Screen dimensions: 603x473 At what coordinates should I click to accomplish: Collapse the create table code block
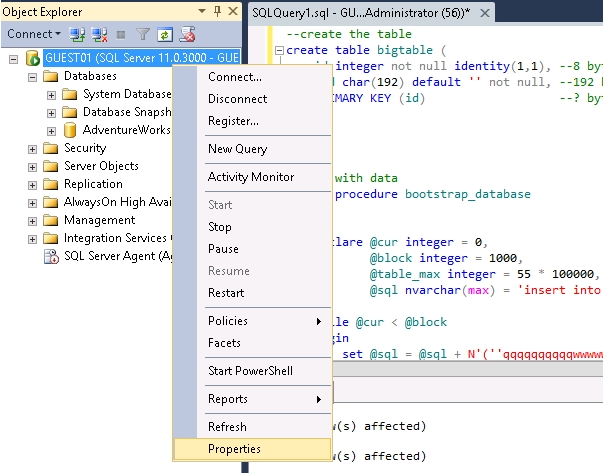[x=279, y=50]
